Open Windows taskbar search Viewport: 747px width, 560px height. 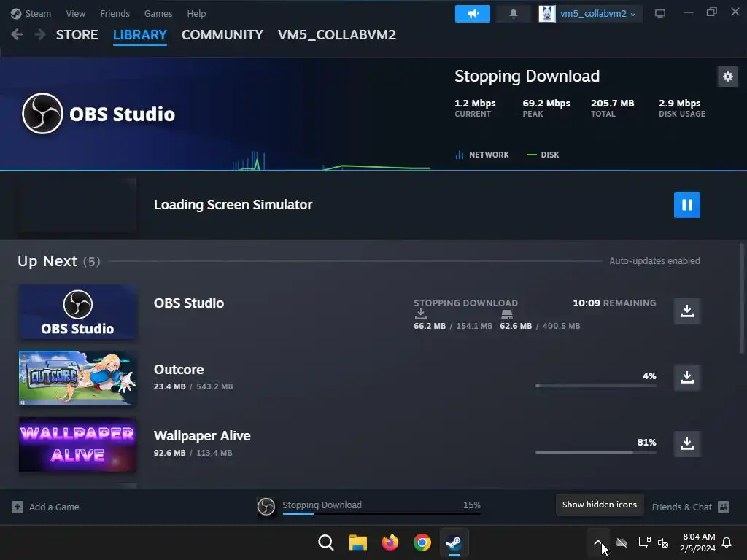pyautogui.click(x=326, y=542)
